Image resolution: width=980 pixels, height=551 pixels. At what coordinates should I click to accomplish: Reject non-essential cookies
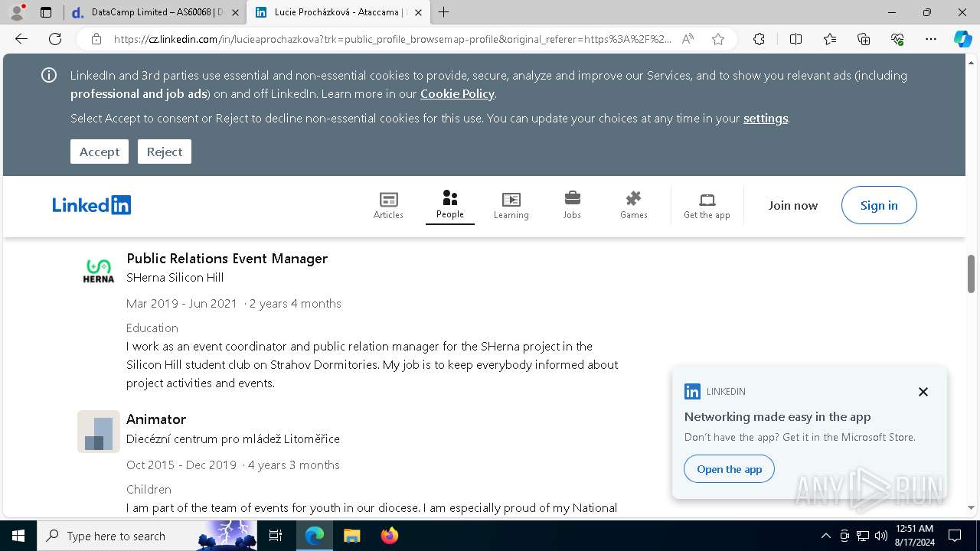[165, 152]
